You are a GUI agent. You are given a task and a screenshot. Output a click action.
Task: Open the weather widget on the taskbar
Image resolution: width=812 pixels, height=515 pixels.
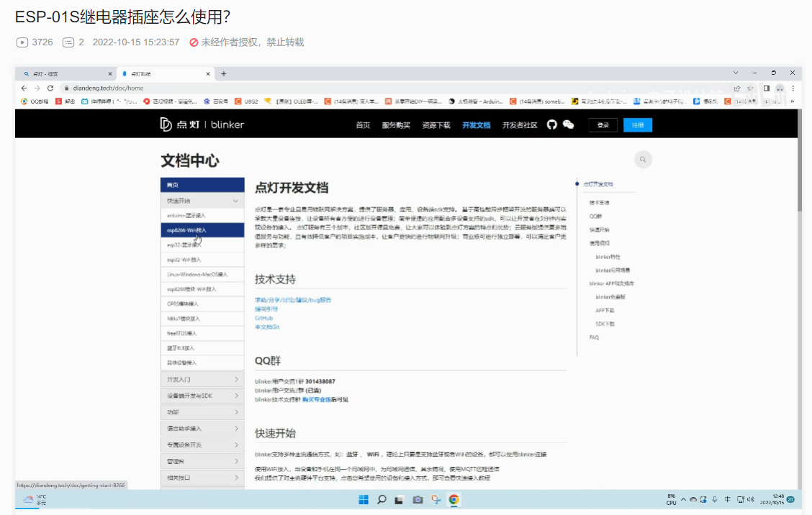click(x=35, y=499)
